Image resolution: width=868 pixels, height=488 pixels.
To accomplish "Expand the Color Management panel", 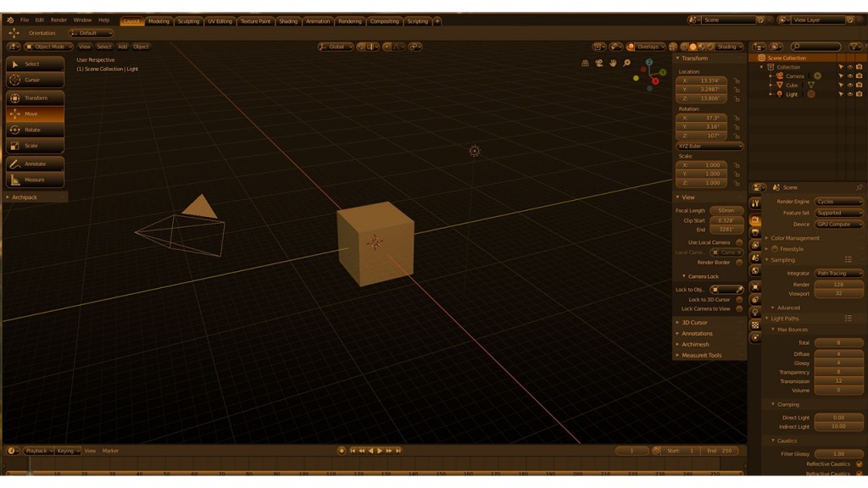I will (x=795, y=238).
